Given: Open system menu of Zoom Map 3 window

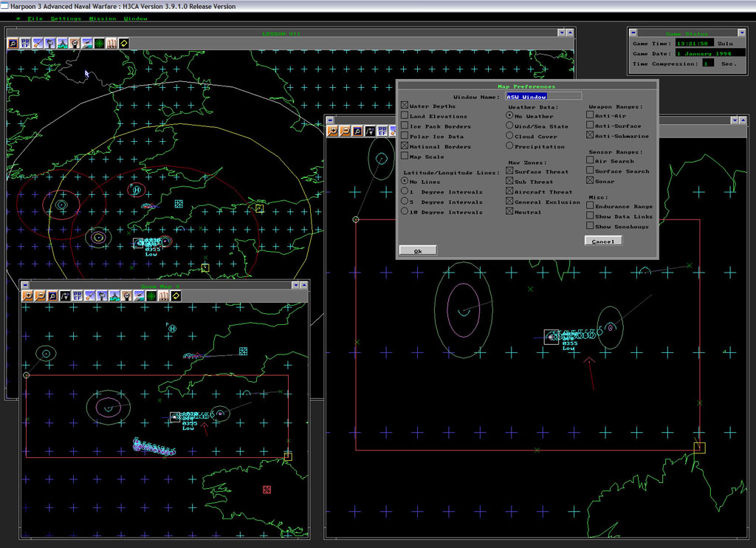Looking at the screenshot, I should pos(24,285).
